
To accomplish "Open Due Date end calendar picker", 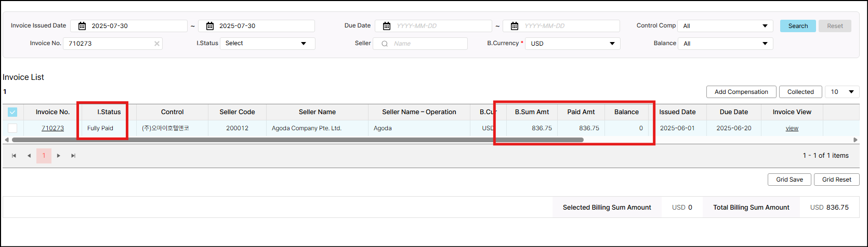I will (514, 26).
